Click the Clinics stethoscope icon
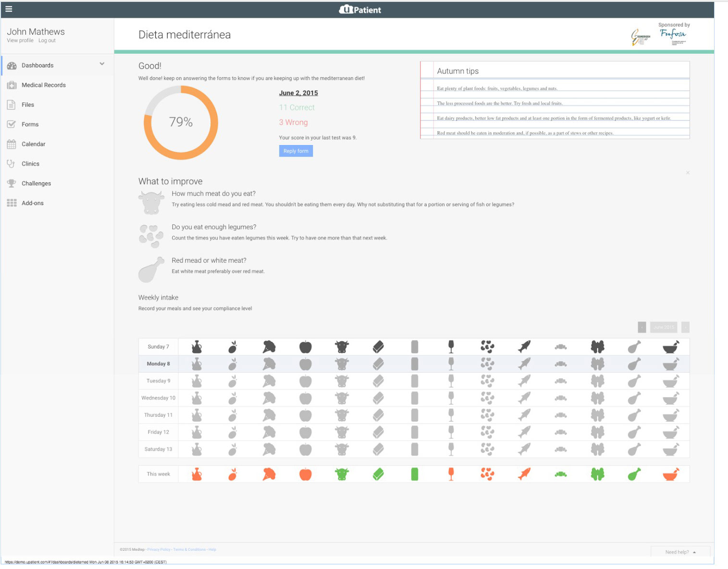The width and height of the screenshot is (728, 569). tap(11, 164)
